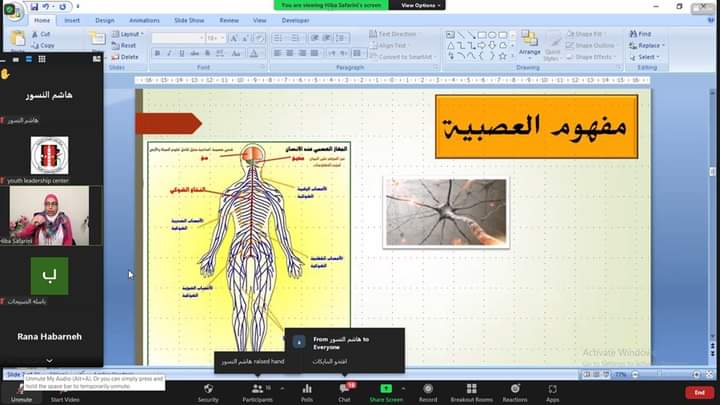
Task: Click the neuron picture on the slide
Action: (445, 212)
